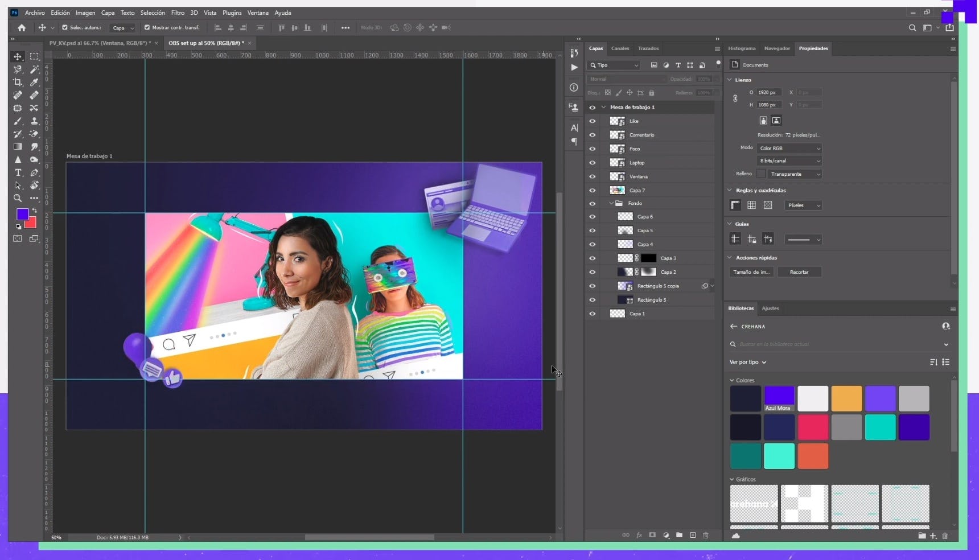The image size is (979, 560).
Task: Hide the Laptop layer
Action: click(x=593, y=163)
